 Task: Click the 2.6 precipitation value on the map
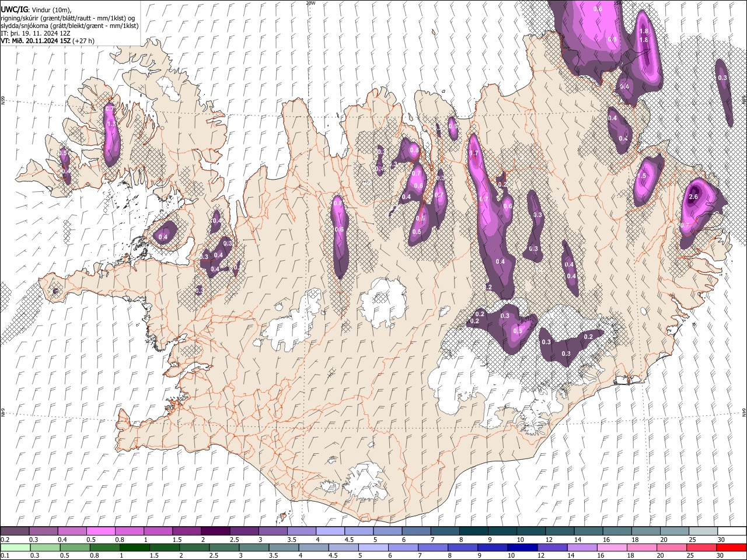[693, 197]
